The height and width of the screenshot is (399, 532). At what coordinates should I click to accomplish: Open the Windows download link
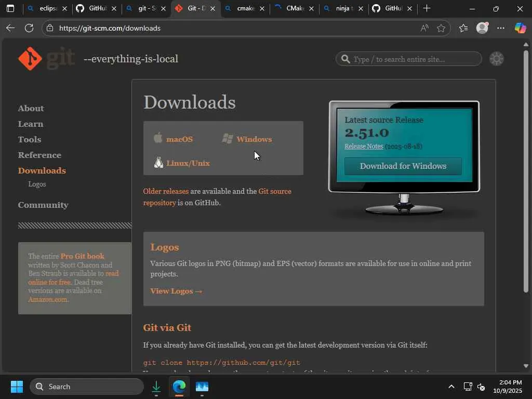254,139
